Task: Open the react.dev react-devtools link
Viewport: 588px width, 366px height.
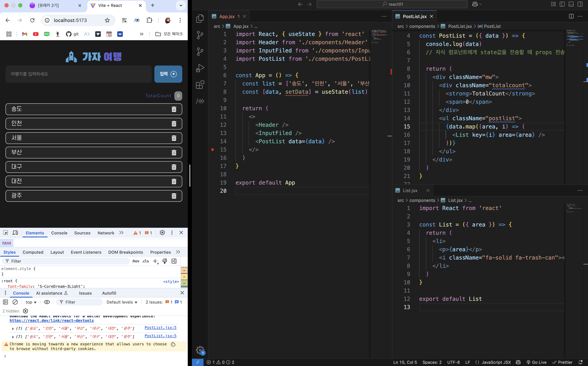Action: tap(52, 320)
